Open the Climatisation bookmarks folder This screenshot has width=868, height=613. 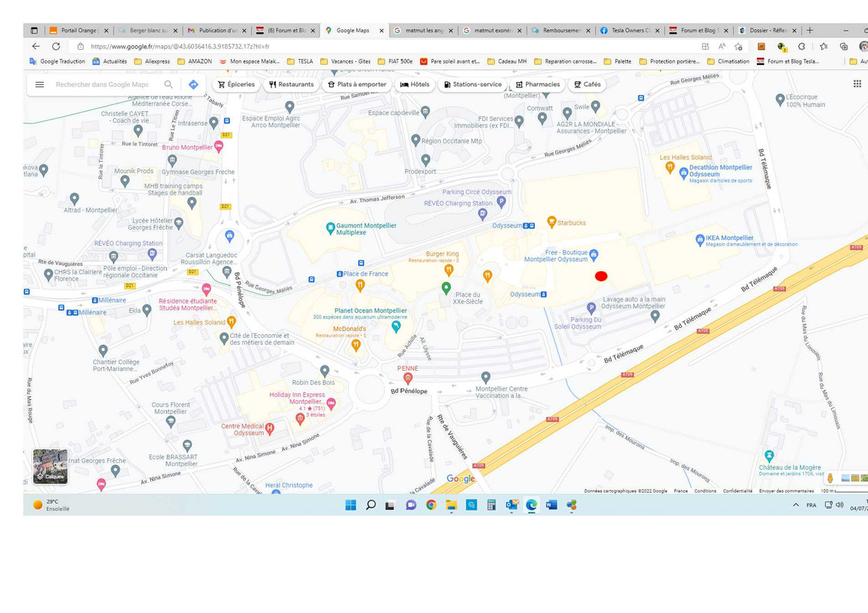pos(728,61)
